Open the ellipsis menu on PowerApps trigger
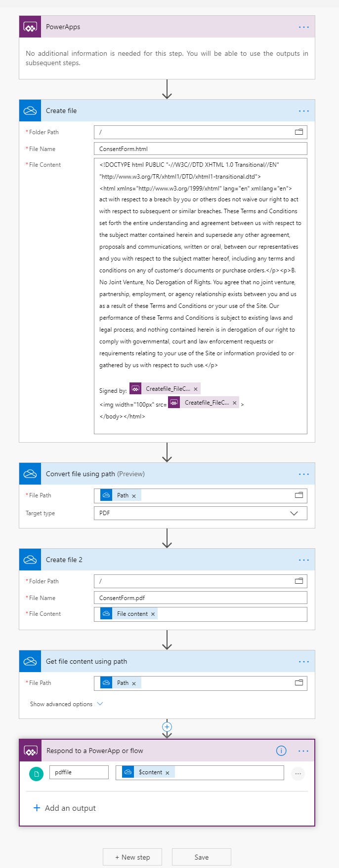The image size is (339, 868). (303, 27)
